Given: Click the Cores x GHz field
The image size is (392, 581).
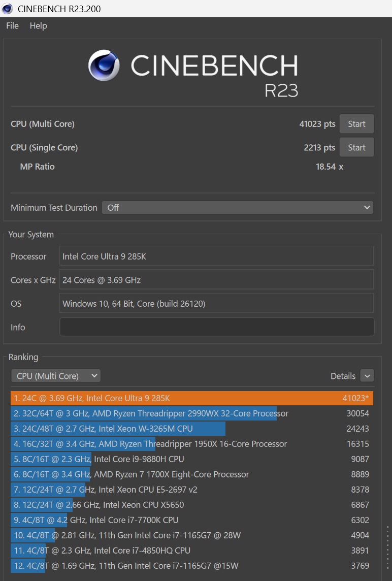Looking at the screenshot, I should pos(216,280).
